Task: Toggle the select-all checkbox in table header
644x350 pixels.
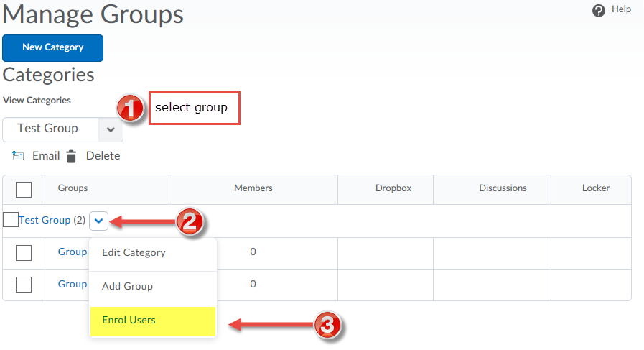Action: click(24, 190)
